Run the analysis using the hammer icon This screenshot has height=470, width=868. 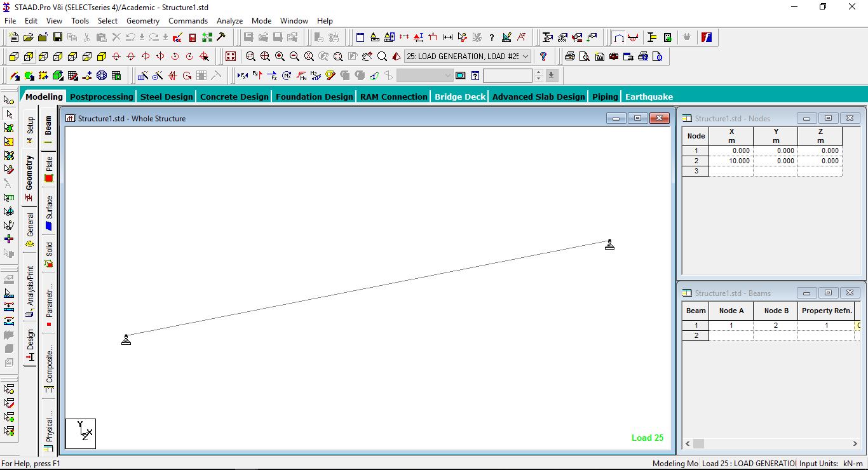220,37
